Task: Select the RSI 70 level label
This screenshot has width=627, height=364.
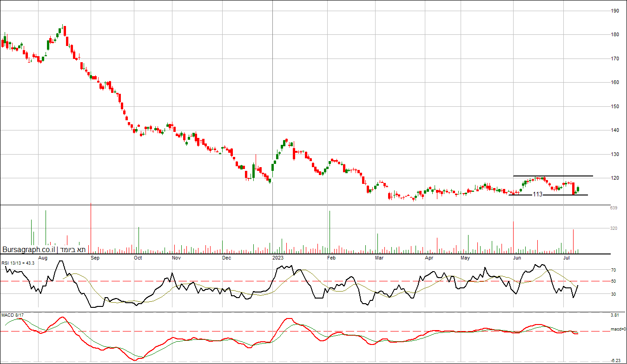Action: (x=614, y=270)
